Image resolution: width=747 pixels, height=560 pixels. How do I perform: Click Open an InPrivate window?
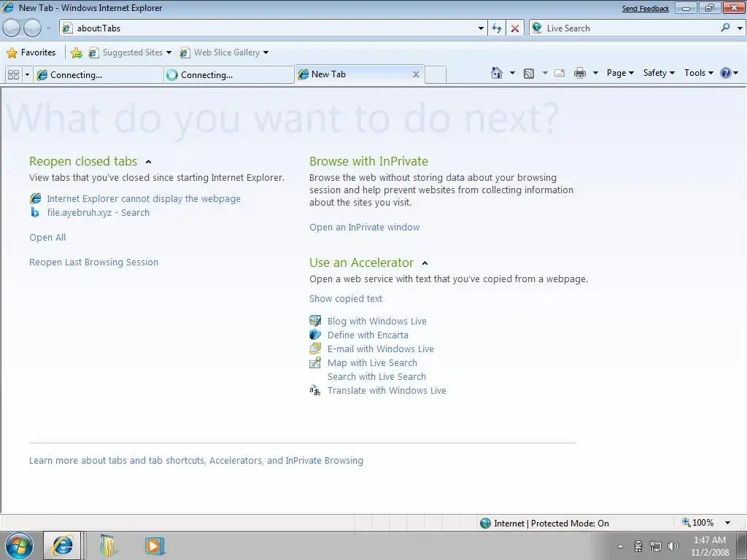(x=365, y=227)
